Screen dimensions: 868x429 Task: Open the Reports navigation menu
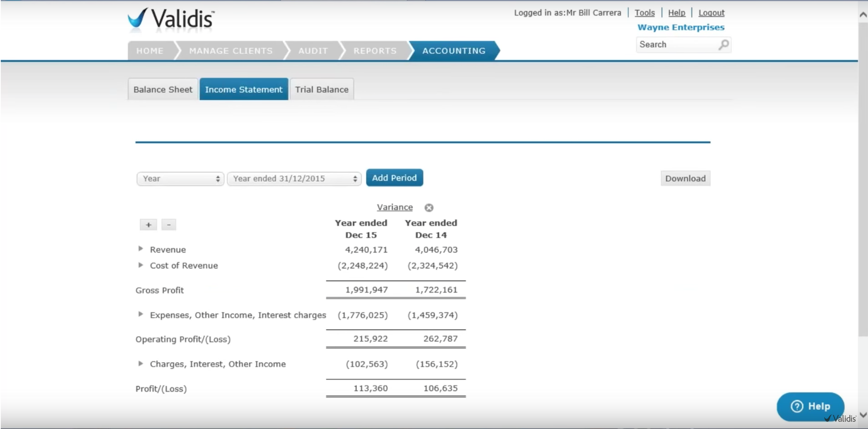coord(375,51)
